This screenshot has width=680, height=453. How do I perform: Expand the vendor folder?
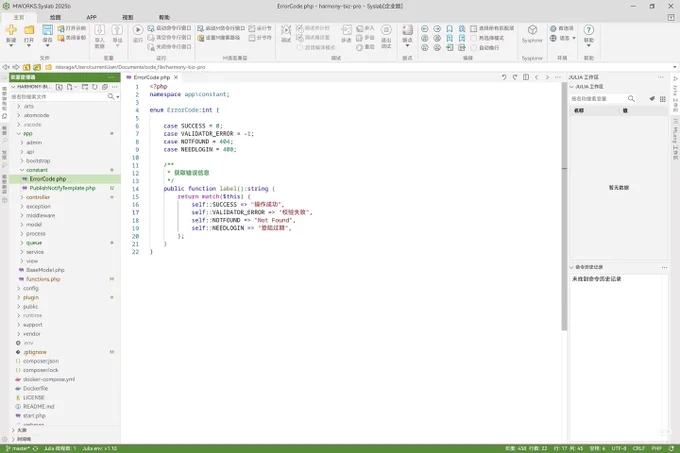(x=19, y=334)
